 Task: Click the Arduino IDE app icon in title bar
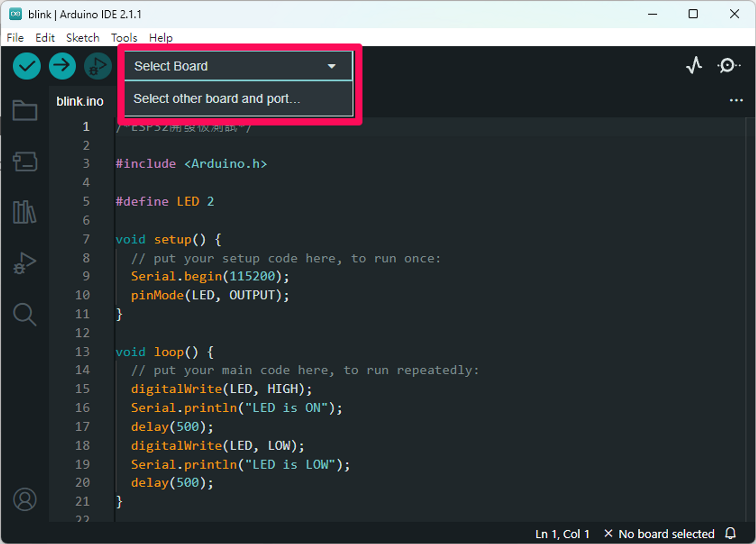click(x=16, y=14)
